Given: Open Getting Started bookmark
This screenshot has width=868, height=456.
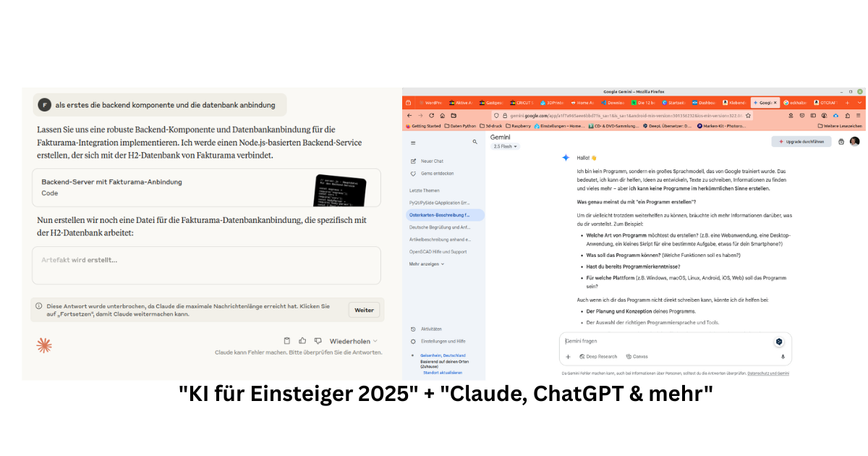Looking at the screenshot, I should (x=423, y=126).
